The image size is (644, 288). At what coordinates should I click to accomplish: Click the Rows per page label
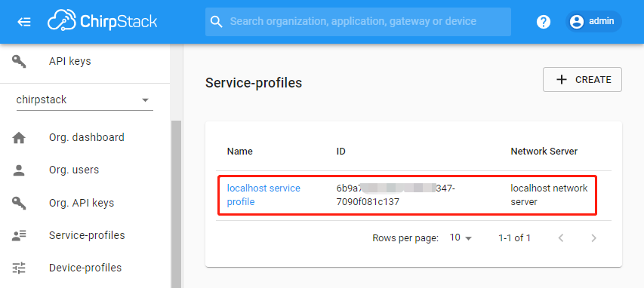(x=405, y=238)
